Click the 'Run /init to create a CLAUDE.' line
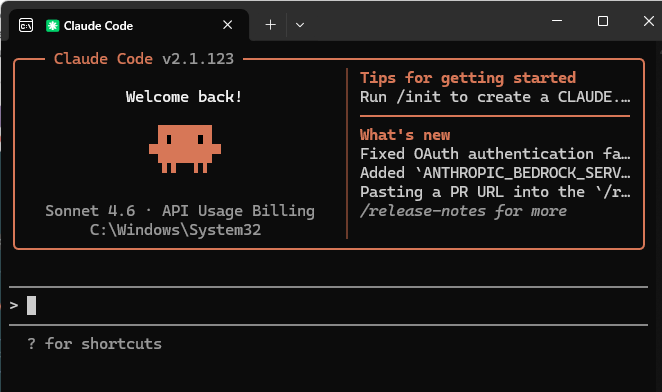Viewport: 662px width, 392px height. click(495, 97)
